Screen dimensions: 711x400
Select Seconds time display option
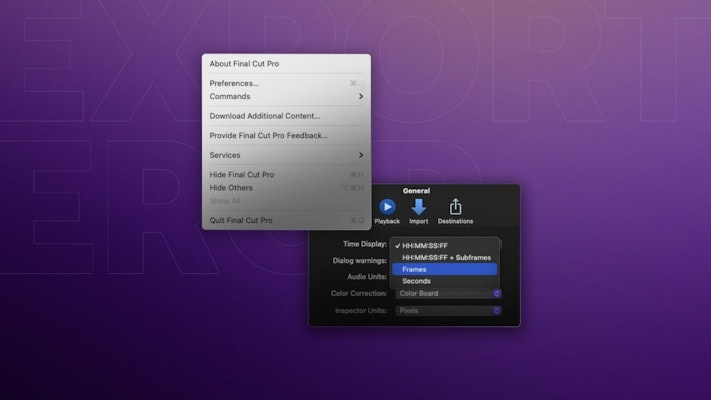point(416,281)
